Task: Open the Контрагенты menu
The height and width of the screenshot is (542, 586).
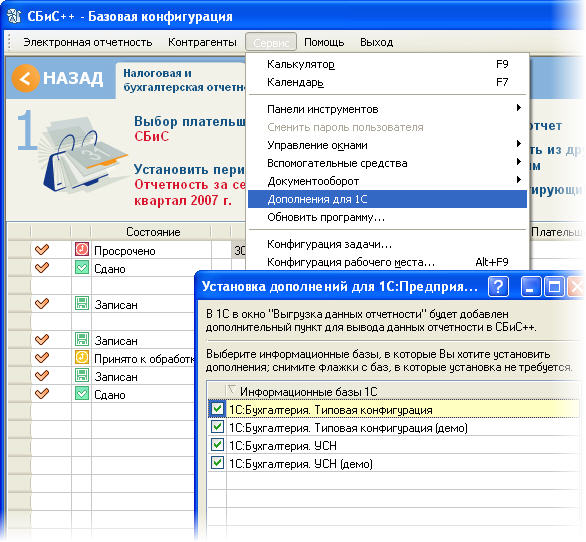Action: point(202,42)
